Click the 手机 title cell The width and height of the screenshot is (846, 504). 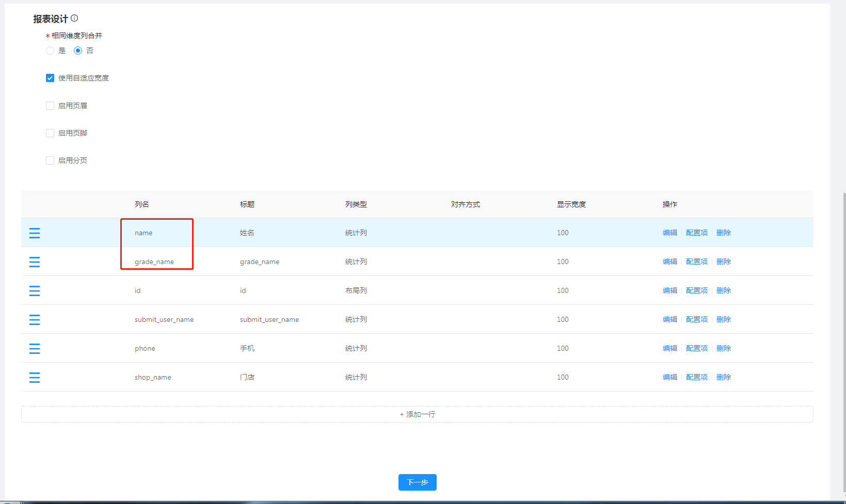[x=247, y=348]
